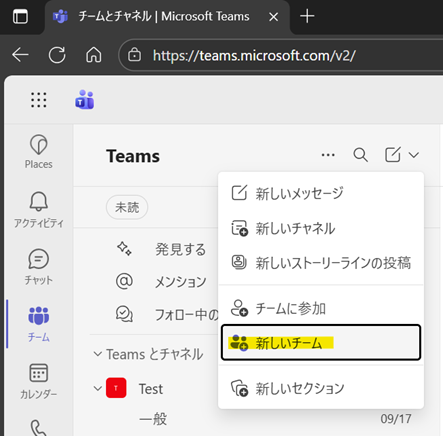Collapse the Teams とチャネル section

[x=97, y=354]
